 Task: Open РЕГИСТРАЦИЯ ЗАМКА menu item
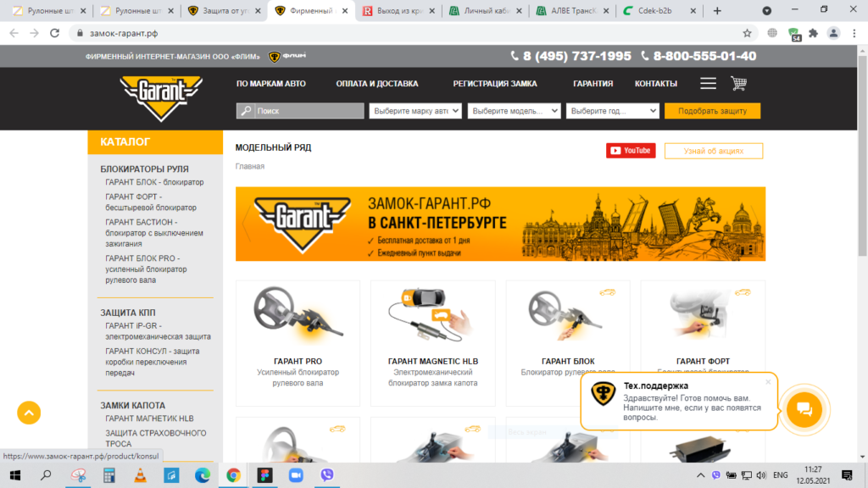(495, 84)
